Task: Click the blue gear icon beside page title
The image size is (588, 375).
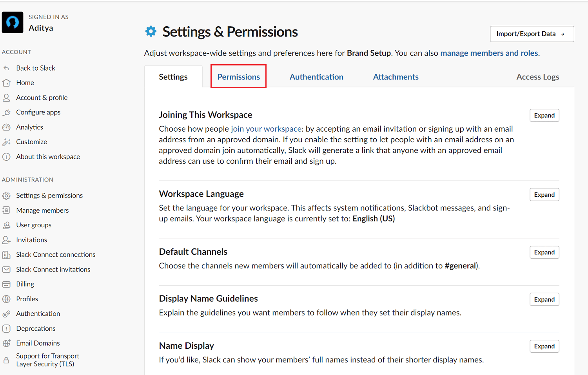Action: 151,31
